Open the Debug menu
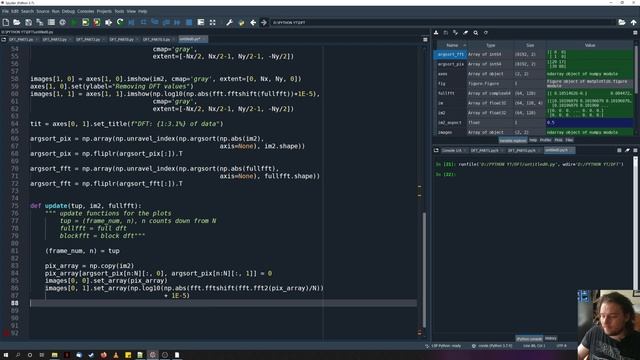Screen dimensions: 640x360 click(68, 11)
